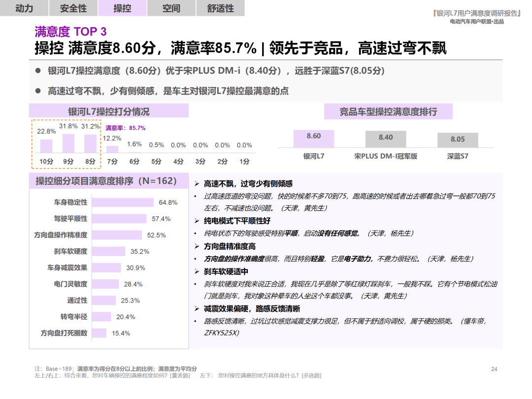The width and height of the screenshot is (532, 399).
Task: Click the 纯电模式下平顺性好 heading
Action: click(x=237, y=221)
